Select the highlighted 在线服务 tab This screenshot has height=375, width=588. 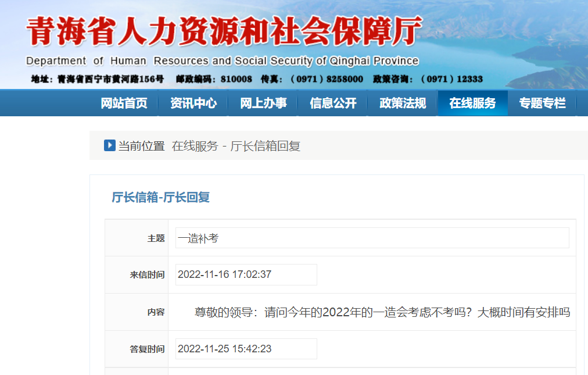coord(472,103)
